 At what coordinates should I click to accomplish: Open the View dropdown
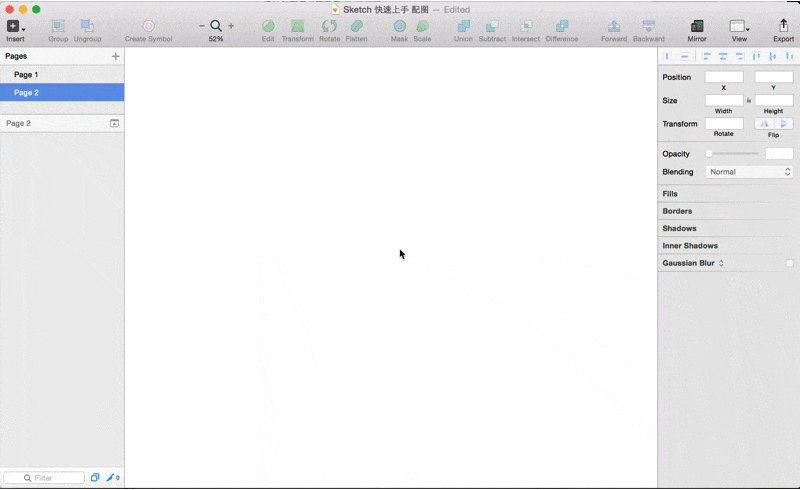pyautogui.click(x=739, y=26)
